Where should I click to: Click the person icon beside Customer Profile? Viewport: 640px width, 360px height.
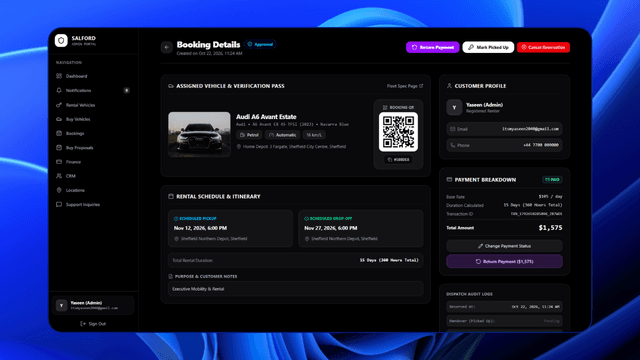tap(449, 86)
